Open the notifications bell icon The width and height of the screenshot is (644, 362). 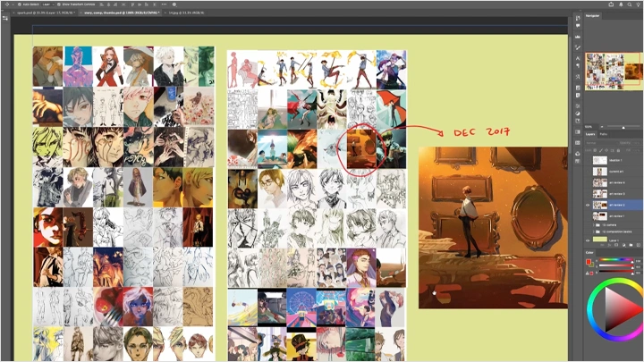pyautogui.click(x=621, y=4)
